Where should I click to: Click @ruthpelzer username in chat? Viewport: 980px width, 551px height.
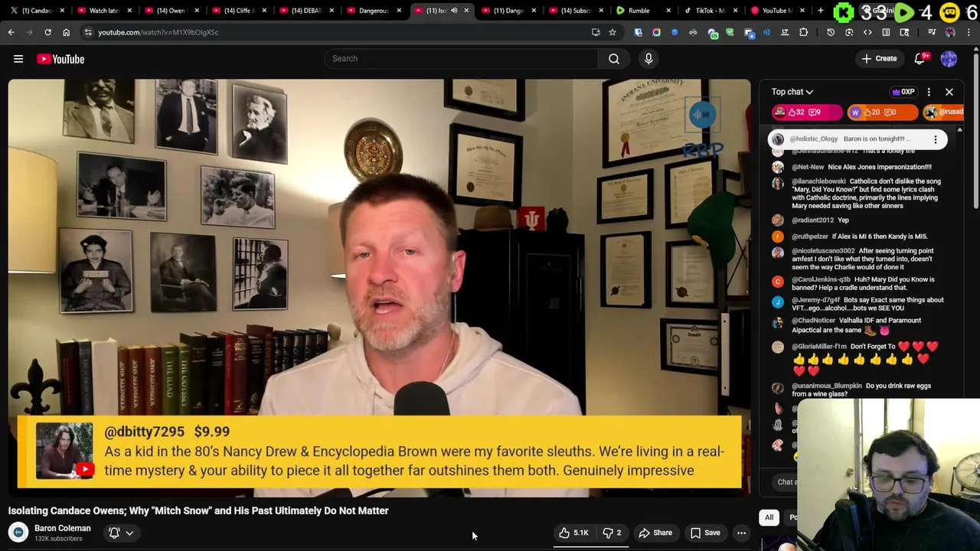point(810,236)
